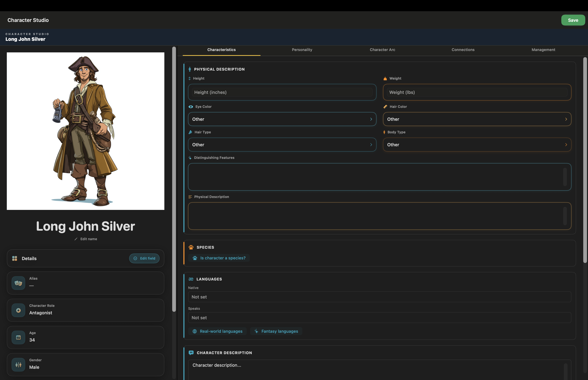Click the Physical Description text area

pyautogui.click(x=380, y=216)
